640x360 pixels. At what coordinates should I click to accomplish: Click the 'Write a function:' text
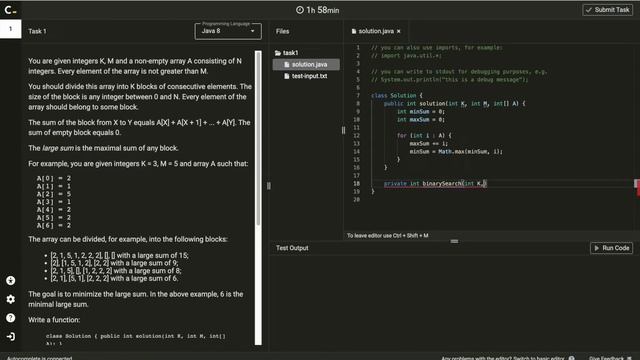pos(54,320)
